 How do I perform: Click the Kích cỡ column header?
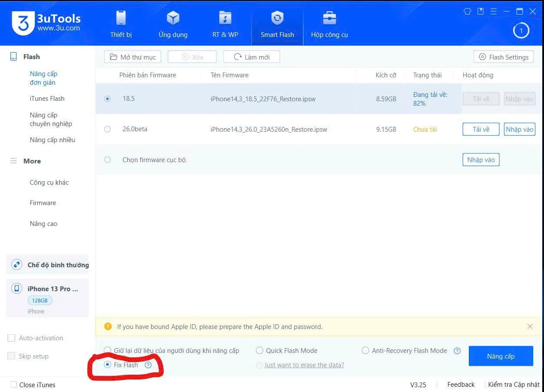[386, 75]
